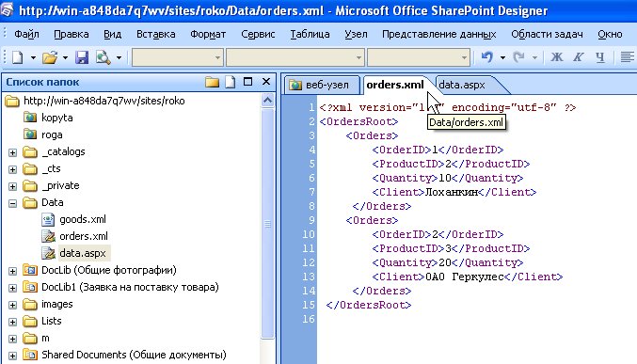Click the Save floppy disk icon

[82, 57]
